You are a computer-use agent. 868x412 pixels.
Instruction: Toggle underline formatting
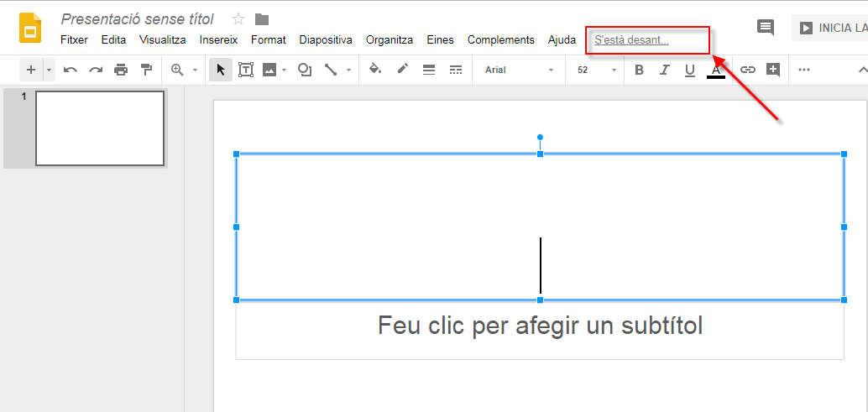click(690, 70)
